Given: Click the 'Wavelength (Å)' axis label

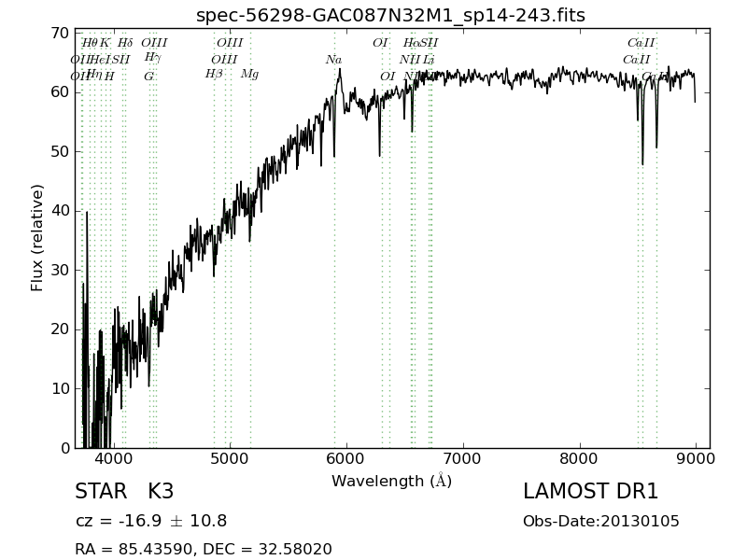Looking at the screenshot, I should pyautogui.click(x=391, y=481).
